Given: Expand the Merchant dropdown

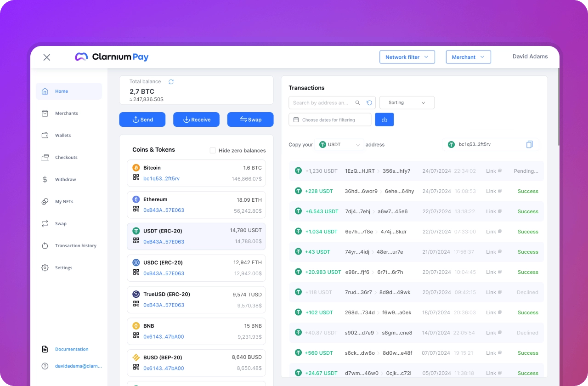Looking at the screenshot, I should (x=468, y=57).
